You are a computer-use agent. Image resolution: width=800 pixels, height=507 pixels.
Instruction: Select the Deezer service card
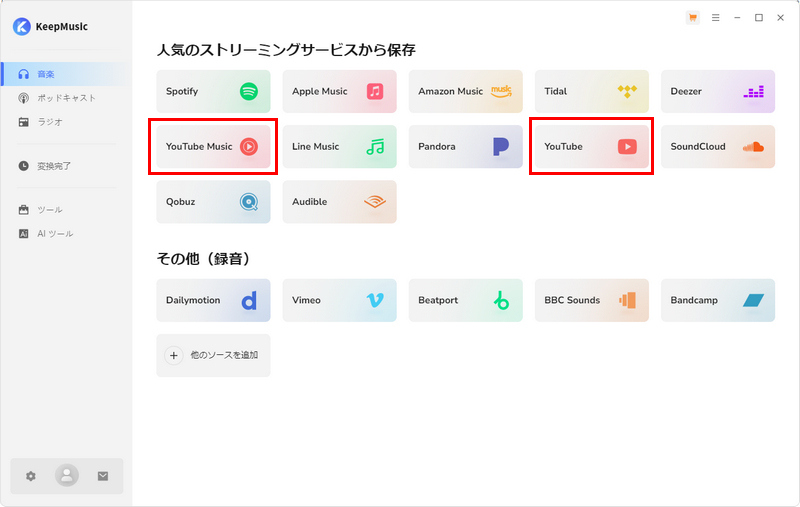(718, 91)
